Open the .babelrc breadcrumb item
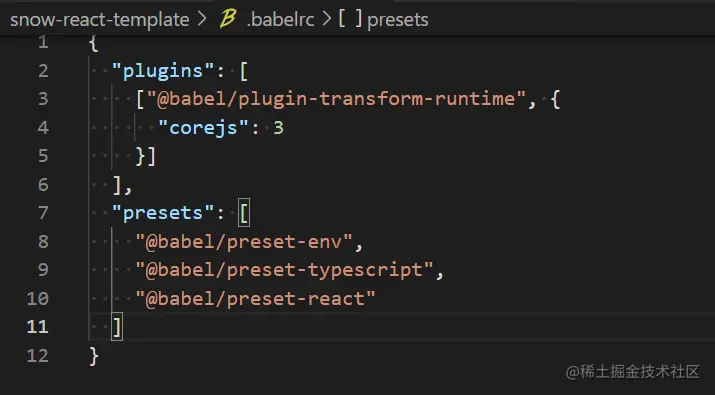 (x=280, y=20)
